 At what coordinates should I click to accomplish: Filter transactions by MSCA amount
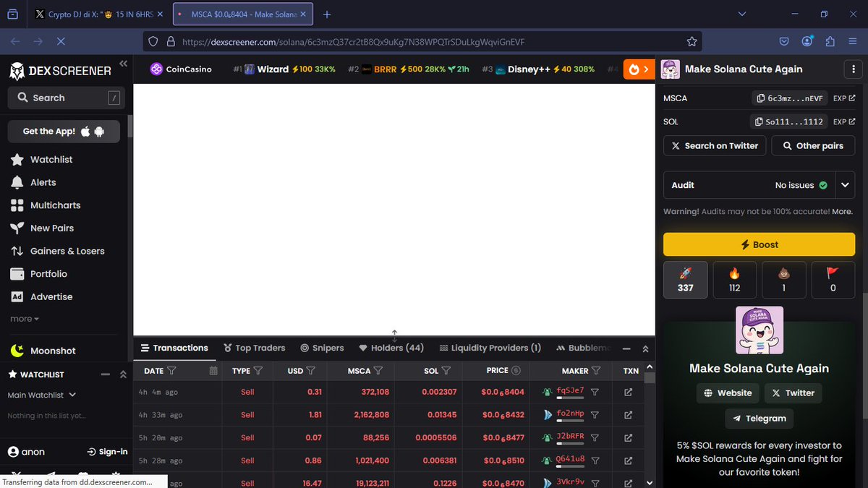pos(379,371)
